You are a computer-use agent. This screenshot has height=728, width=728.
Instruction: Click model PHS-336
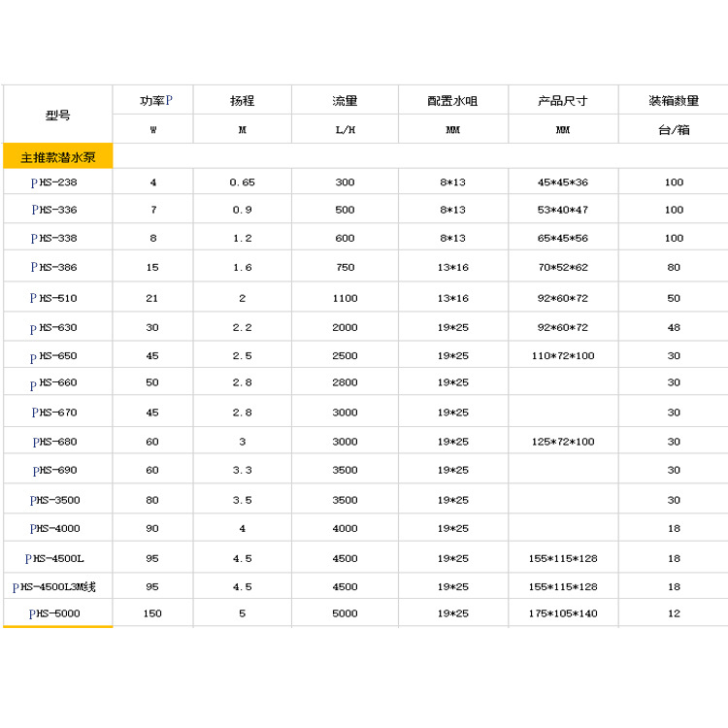point(53,210)
